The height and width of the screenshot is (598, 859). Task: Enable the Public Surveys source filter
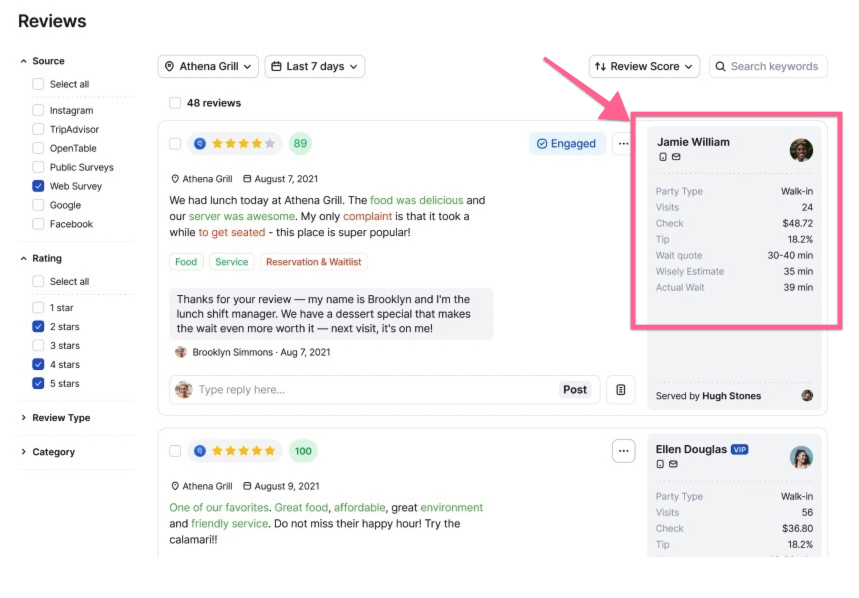(x=38, y=167)
